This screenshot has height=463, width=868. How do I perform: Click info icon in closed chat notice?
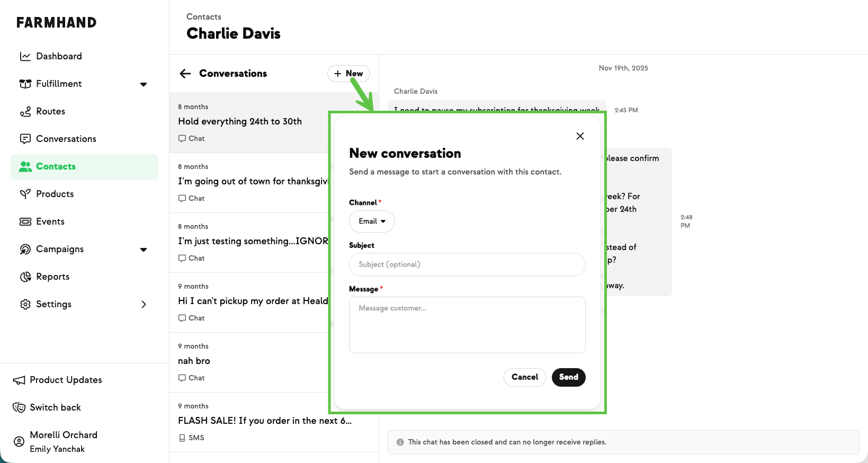click(x=400, y=442)
